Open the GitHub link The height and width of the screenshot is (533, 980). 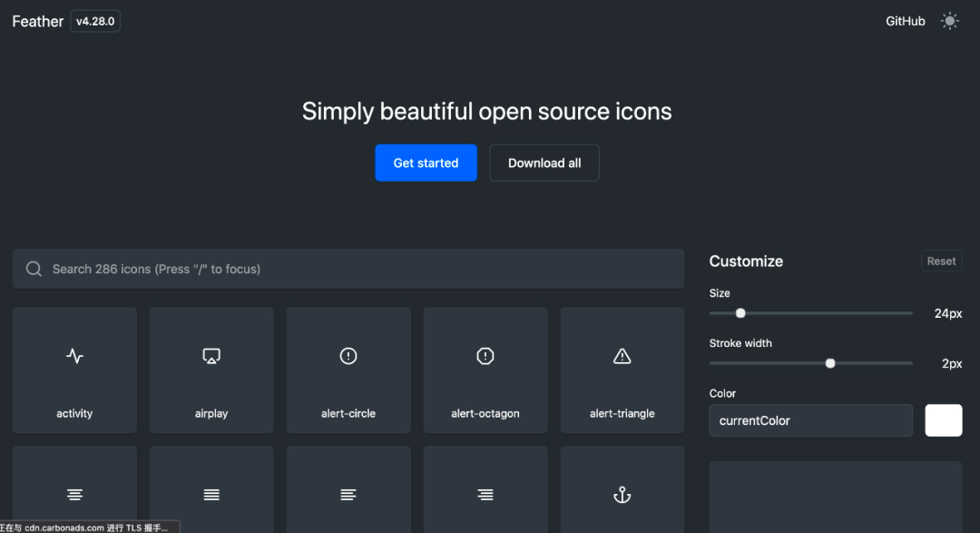coord(905,21)
